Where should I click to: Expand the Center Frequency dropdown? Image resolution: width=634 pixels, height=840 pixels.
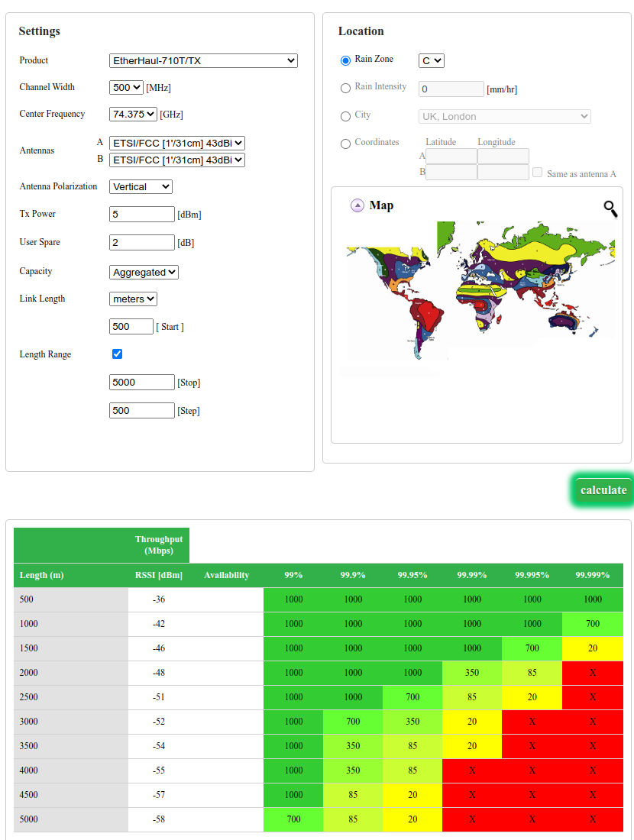pos(133,115)
